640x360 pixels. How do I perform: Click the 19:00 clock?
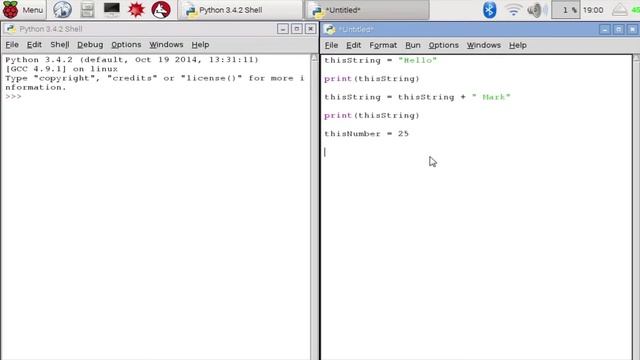pyautogui.click(x=593, y=10)
